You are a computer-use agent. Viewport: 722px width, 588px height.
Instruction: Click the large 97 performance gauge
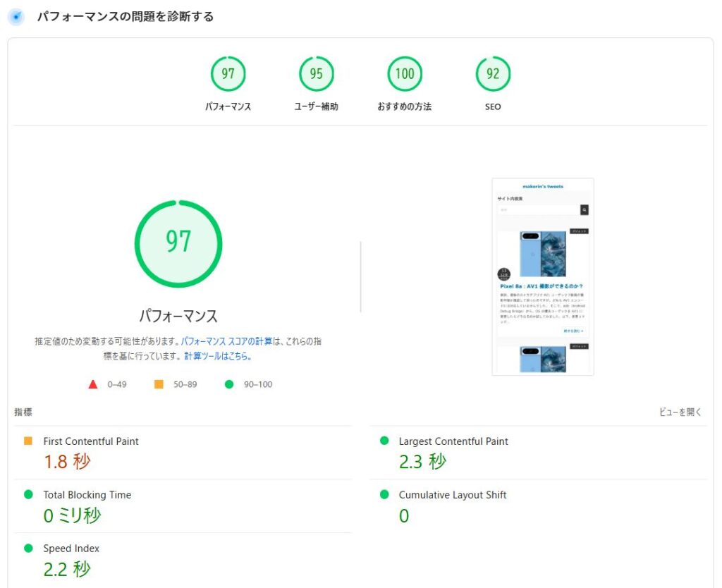click(x=178, y=243)
